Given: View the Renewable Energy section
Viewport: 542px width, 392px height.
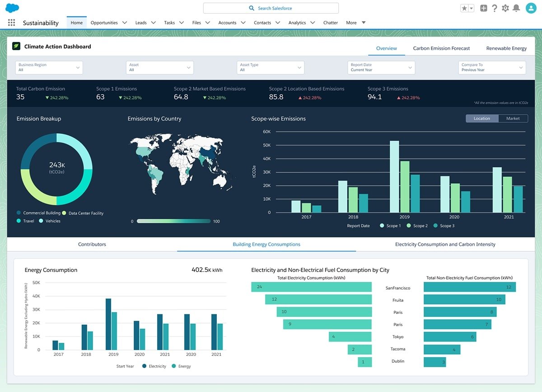Looking at the screenshot, I should [x=506, y=48].
